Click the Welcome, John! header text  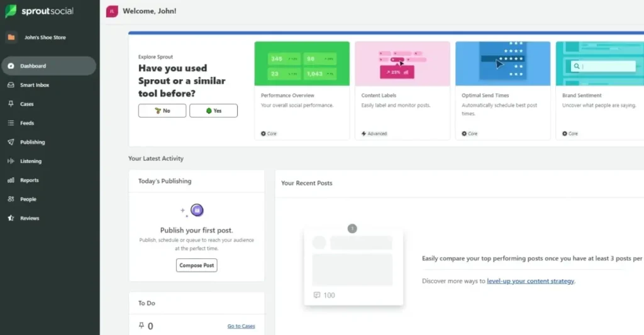(x=150, y=11)
